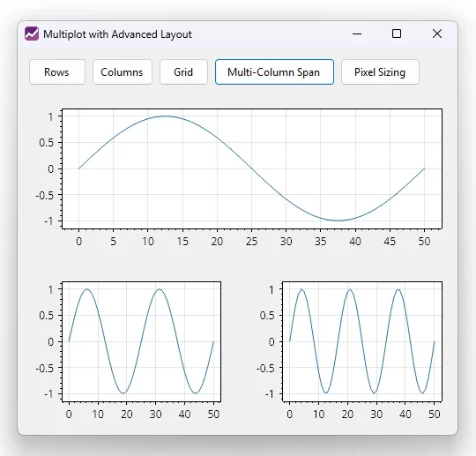Click the 30 tick label of bottom-left plot
Image resolution: width=476 pixels, height=456 pixels.
coord(155,415)
